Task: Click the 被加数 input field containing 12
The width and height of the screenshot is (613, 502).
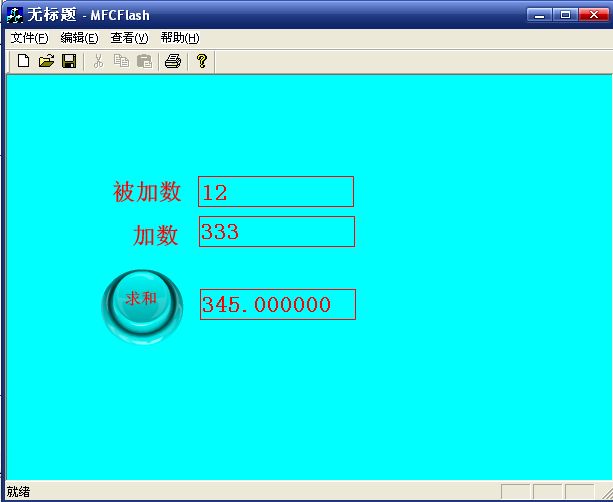Action: 276,192
